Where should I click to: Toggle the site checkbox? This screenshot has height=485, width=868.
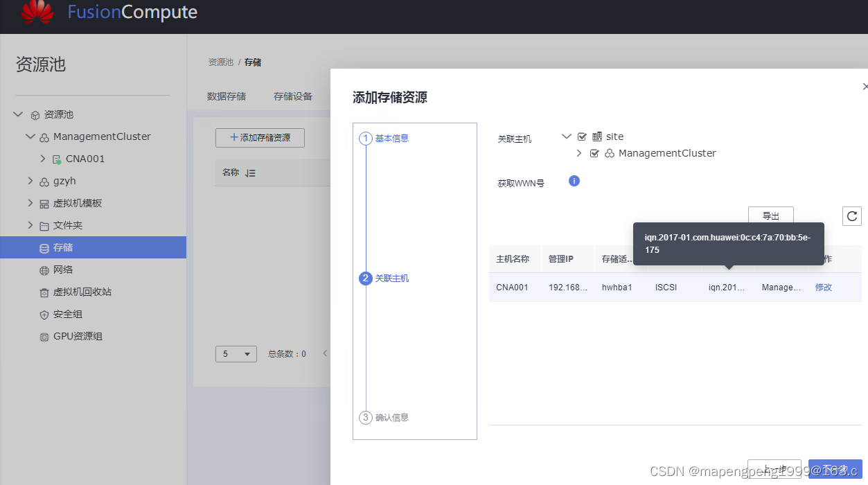(x=582, y=136)
